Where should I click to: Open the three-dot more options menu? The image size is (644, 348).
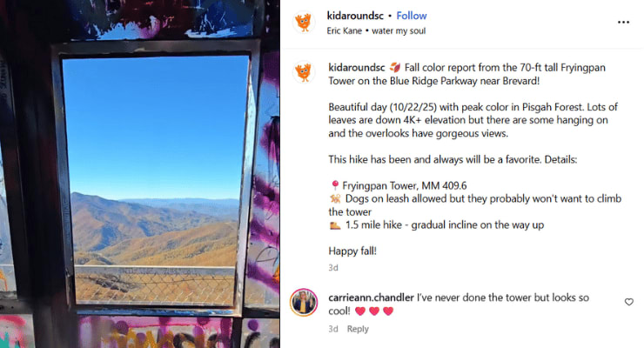pos(623,22)
